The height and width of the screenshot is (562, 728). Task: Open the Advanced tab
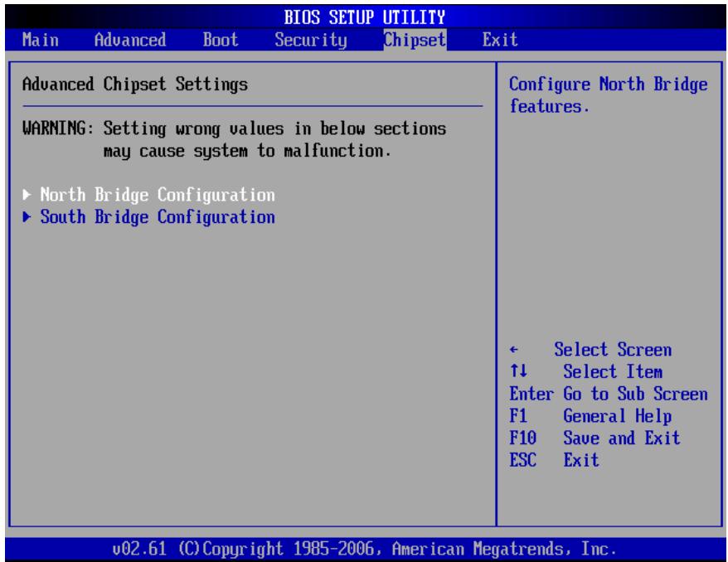pyautogui.click(x=130, y=40)
